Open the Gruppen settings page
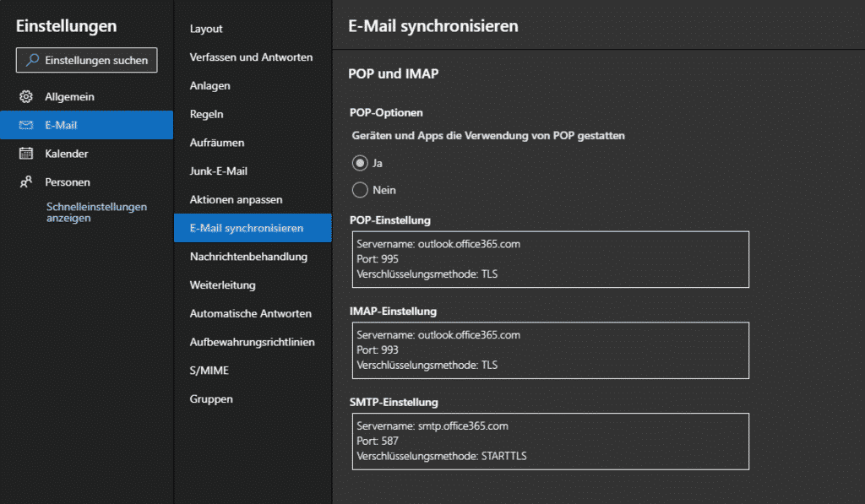865x504 pixels. (253, 399)
